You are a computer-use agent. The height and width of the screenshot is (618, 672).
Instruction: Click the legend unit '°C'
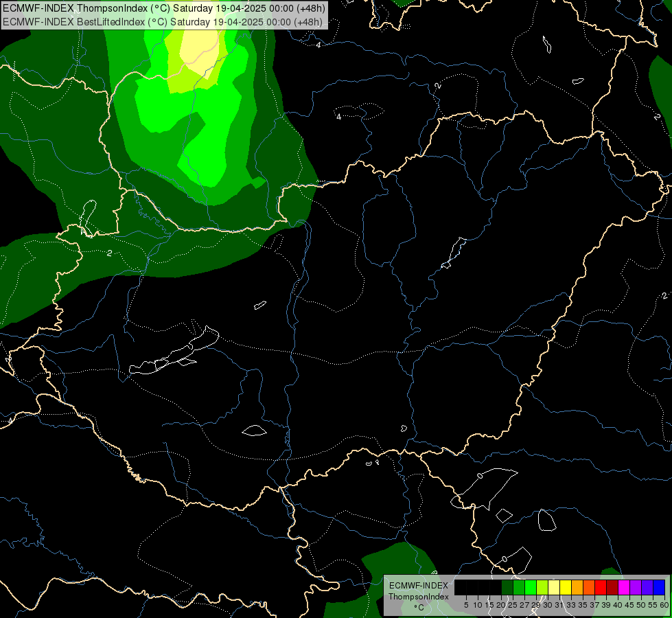(x=419, y=607)
